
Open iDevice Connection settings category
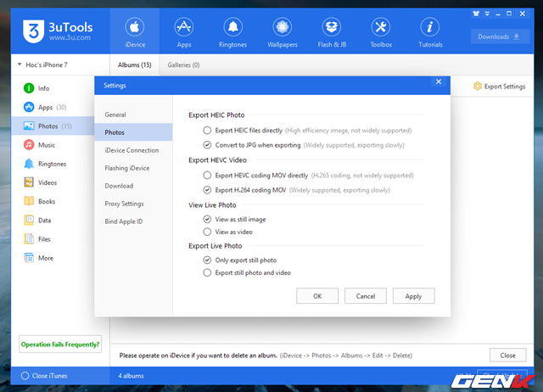click(133, 150)
